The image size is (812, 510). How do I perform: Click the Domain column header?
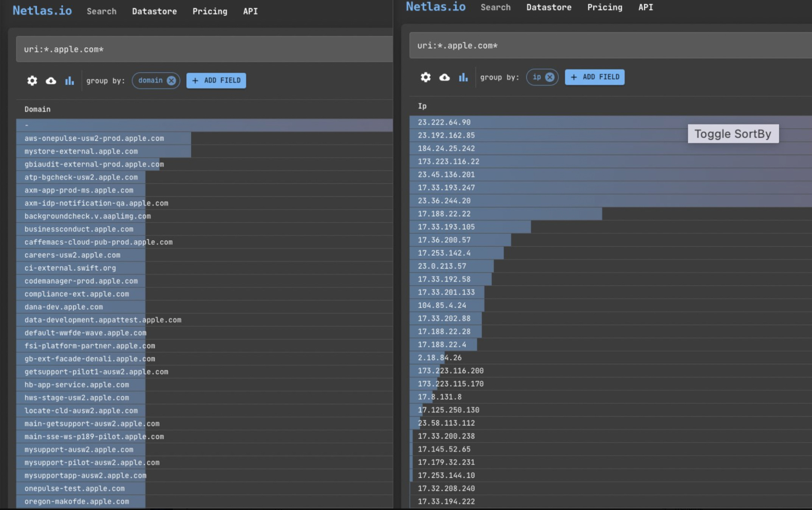point(37,109)
